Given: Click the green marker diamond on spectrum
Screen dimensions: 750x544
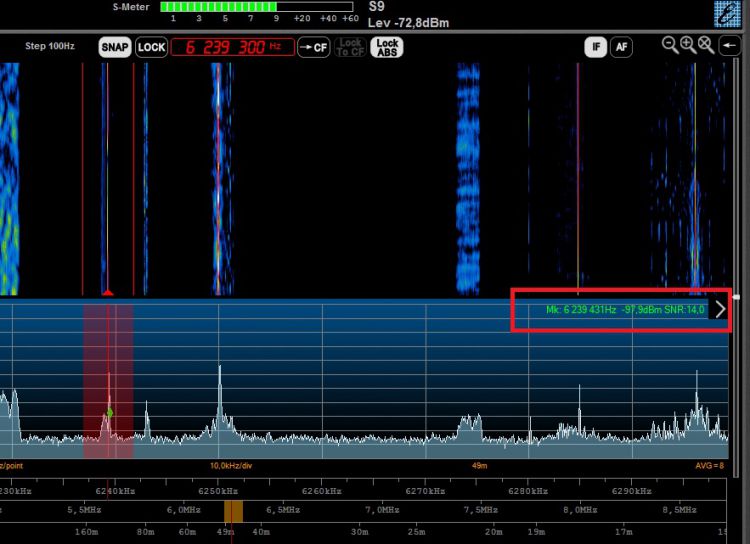Looking at the screenshot, I should click(110, 413).
